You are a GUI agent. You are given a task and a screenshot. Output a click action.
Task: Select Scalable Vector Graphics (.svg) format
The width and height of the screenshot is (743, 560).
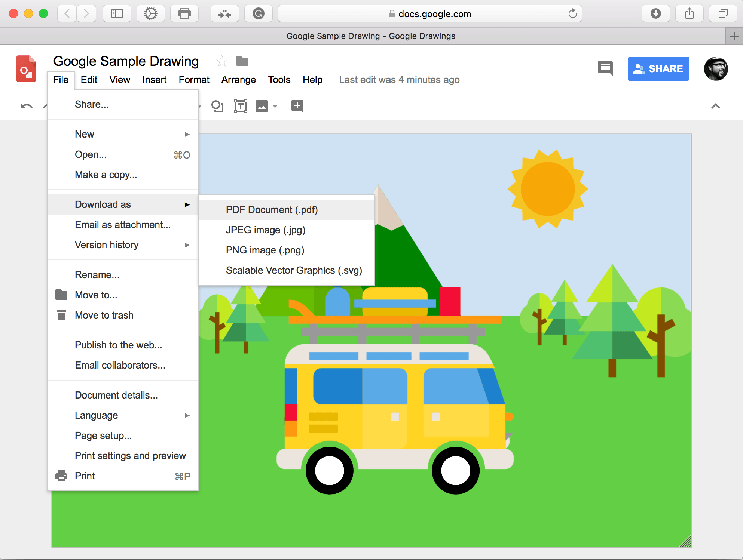coord(294,270)
